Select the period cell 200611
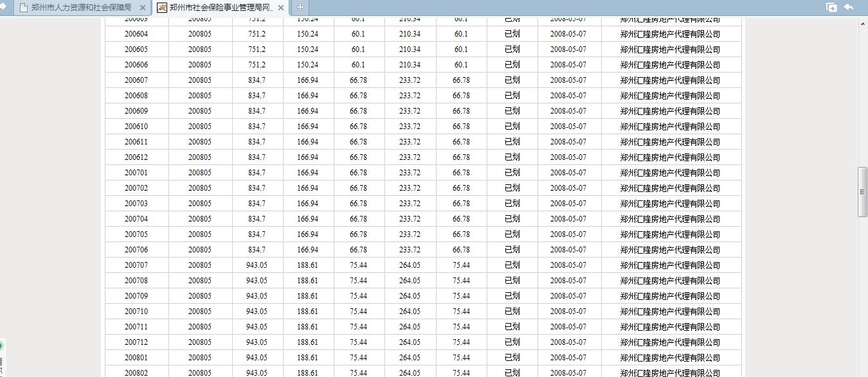 coord(136,142)
